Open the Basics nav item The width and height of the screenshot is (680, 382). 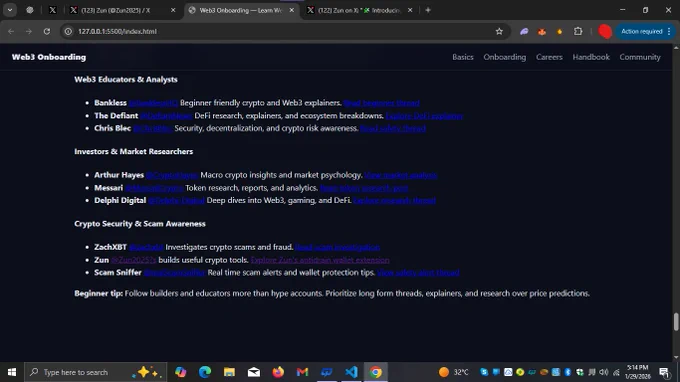click(x=463, y=57)
